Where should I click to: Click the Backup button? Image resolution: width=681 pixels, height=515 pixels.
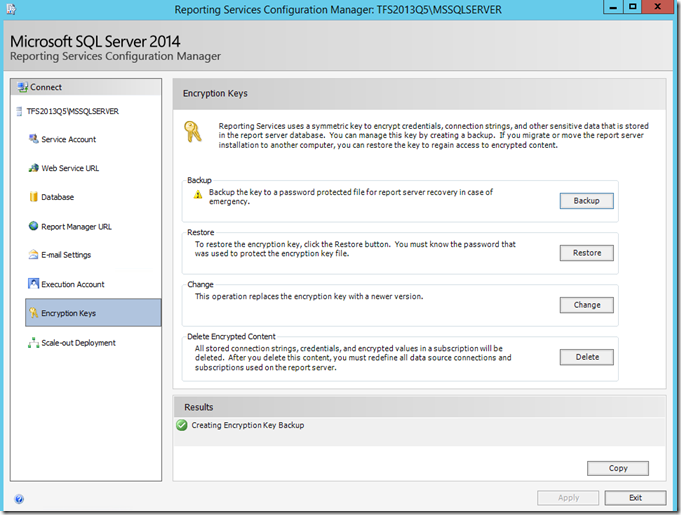586,201
